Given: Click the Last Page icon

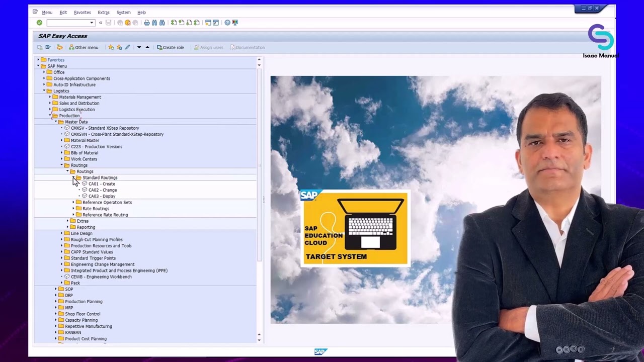Looking at the screenshot, I should click(196, 23).
